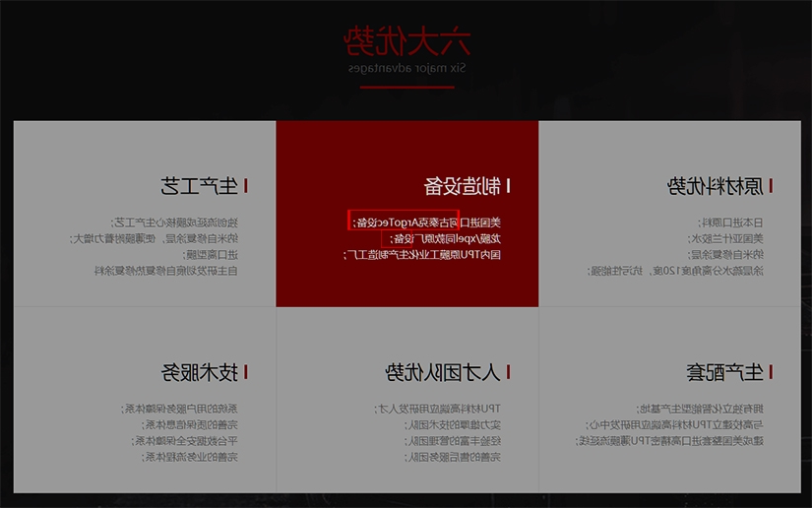Click the line '完善的质保信息体系'
The image size is (812, 508).
[x=190, y=425]
